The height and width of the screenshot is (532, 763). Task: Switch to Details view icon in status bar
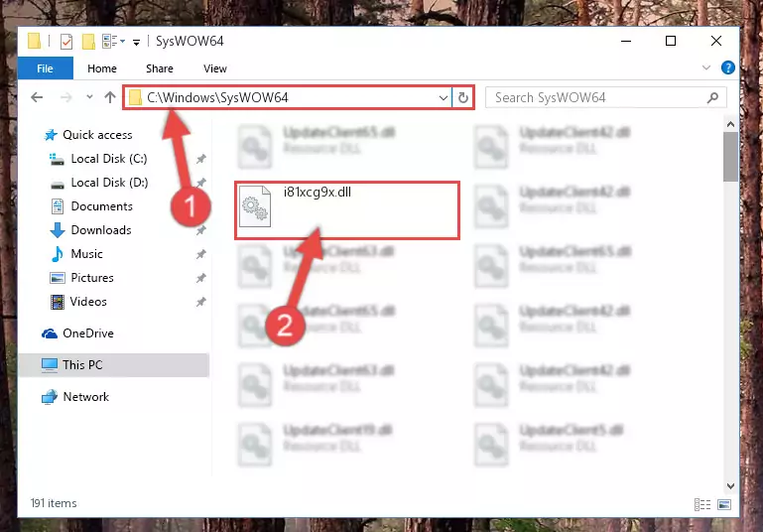tap(702, 505)
